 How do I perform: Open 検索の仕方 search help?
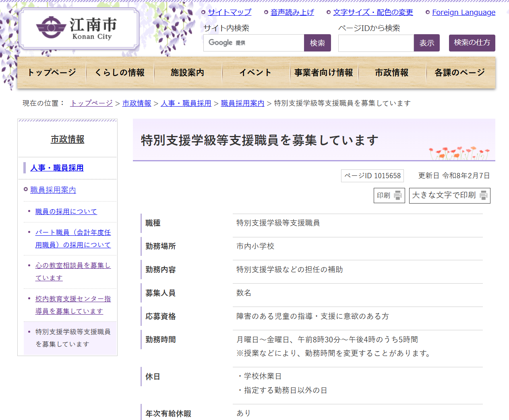(472, 43)
